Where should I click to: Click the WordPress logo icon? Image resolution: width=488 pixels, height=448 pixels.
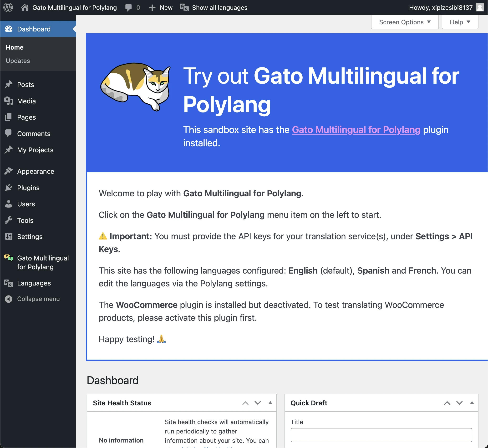[x=8, y=8]
